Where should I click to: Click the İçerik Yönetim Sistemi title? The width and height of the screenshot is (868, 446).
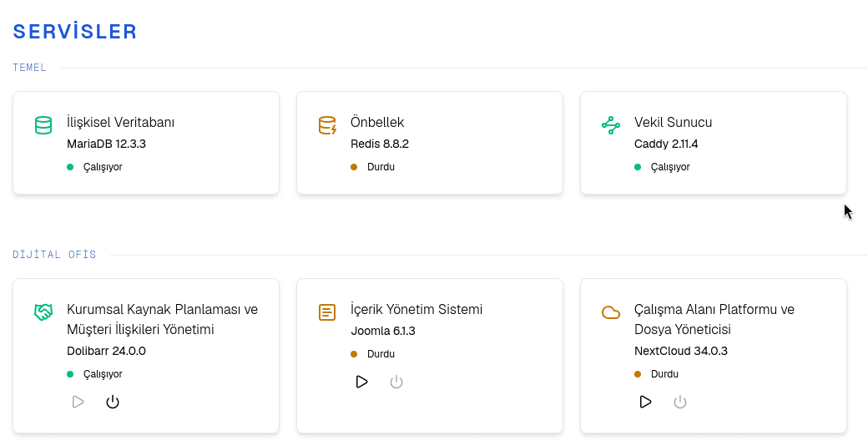[416, 309]
